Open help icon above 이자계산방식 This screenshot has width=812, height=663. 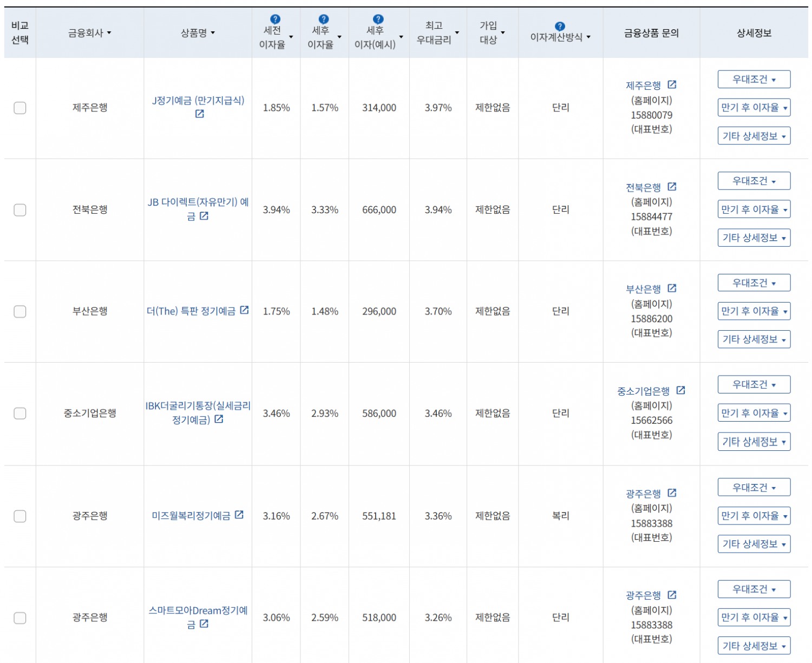(x=560, y=26)
